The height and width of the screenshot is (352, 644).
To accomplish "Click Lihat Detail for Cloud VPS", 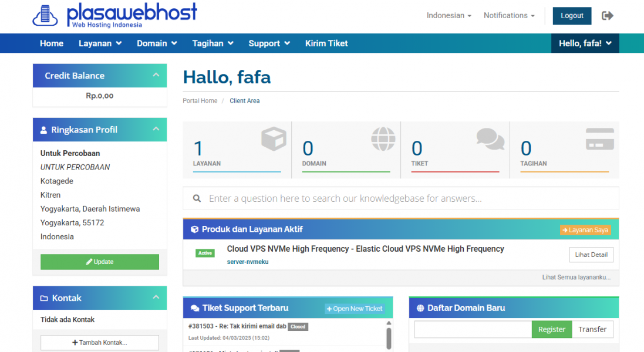I will 591,255.
